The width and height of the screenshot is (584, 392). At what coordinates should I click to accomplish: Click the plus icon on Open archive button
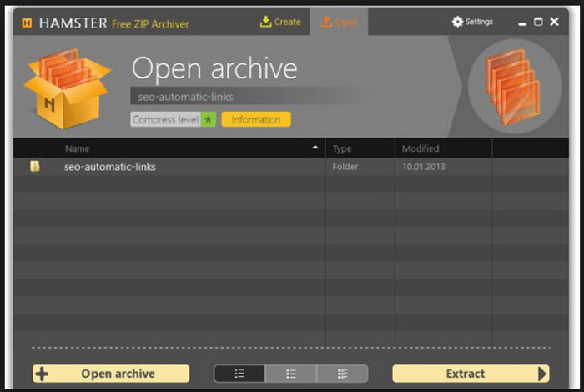tap(42, 374)
